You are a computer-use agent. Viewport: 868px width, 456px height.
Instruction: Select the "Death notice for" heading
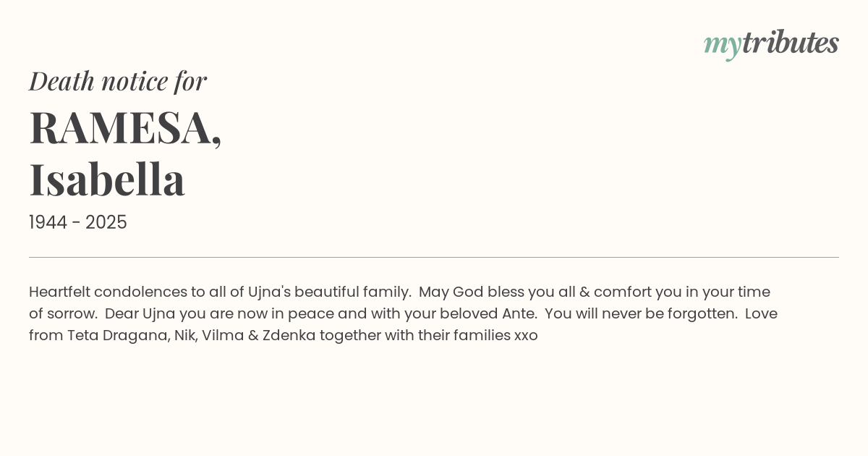(x=118, y=81)
